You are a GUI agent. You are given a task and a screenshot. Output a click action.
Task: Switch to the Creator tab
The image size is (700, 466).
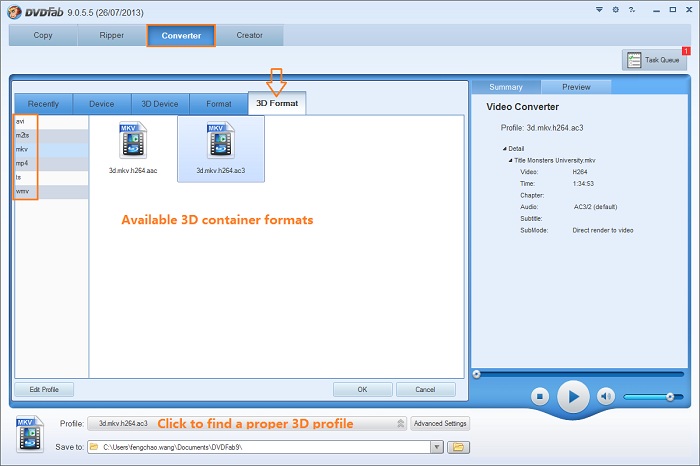pos(250,35)
